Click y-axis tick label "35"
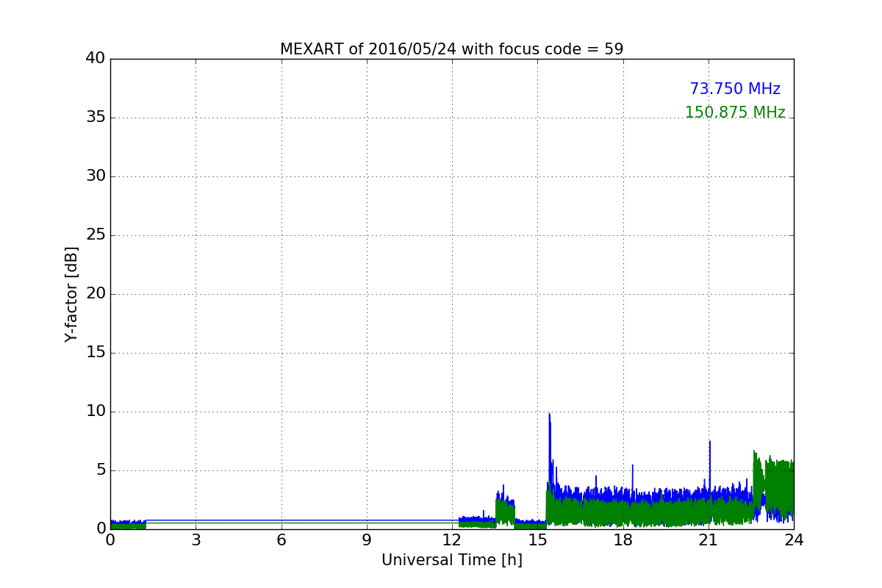The image size is (882, 588). [x=96, y=118]
